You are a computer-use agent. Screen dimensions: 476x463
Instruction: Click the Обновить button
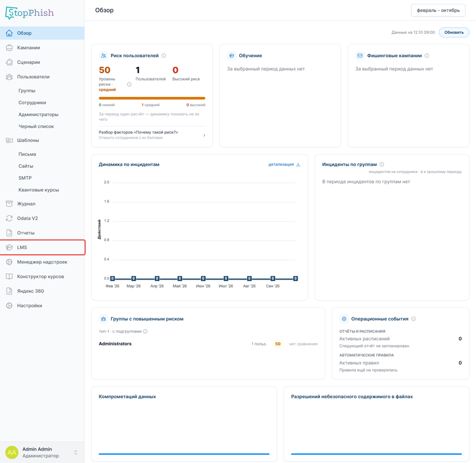pos(454,33)
